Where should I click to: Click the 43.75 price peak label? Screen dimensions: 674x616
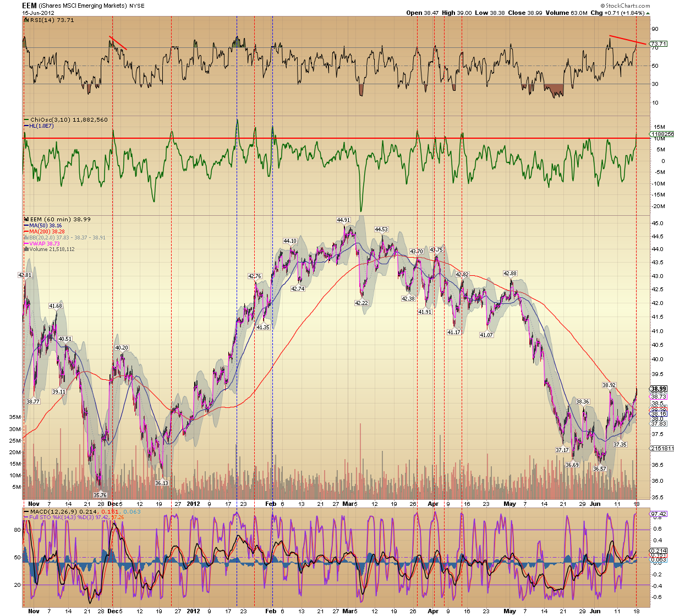pyautogui.click(x=436, y=249)
